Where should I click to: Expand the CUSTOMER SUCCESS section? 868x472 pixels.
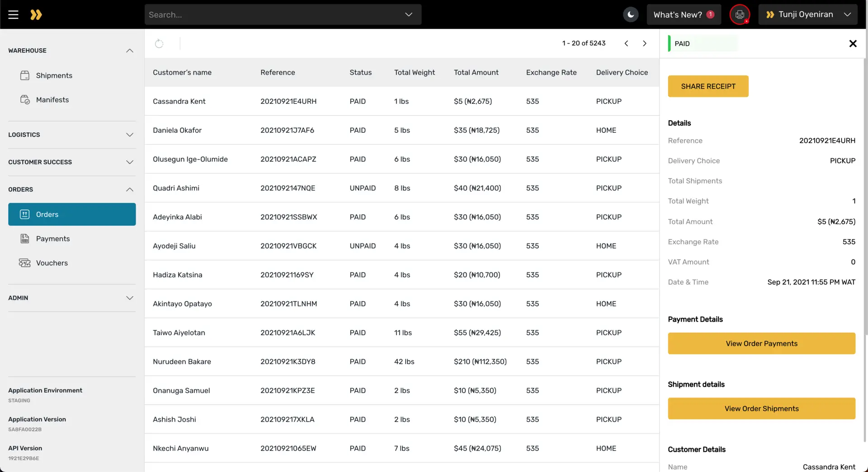coord(72,162)
